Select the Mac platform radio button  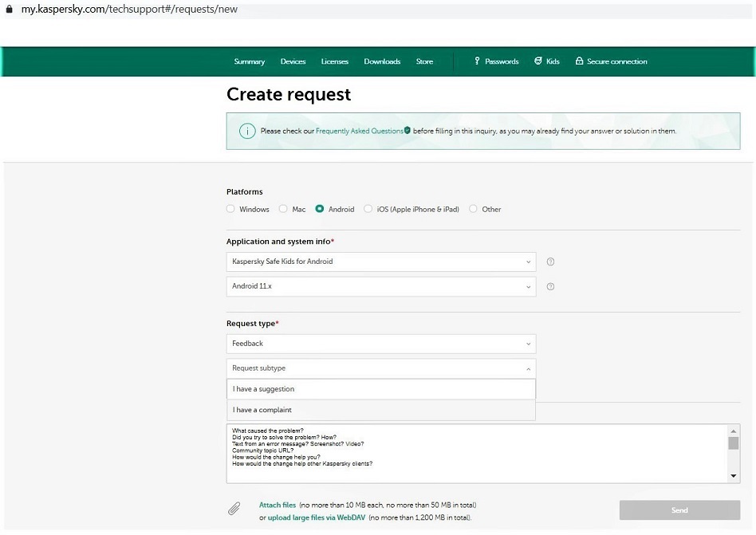pos(283,209)
